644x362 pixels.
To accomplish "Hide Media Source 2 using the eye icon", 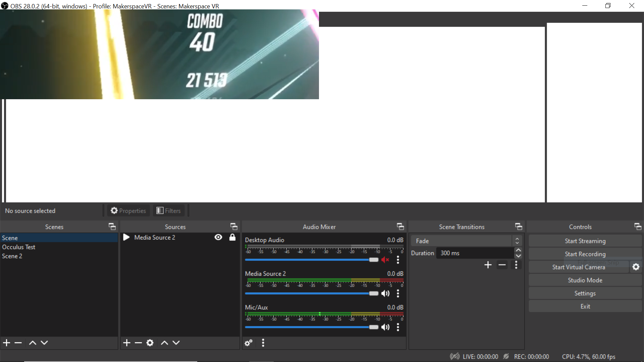I will pyautogui.click(x=218, y=237).
